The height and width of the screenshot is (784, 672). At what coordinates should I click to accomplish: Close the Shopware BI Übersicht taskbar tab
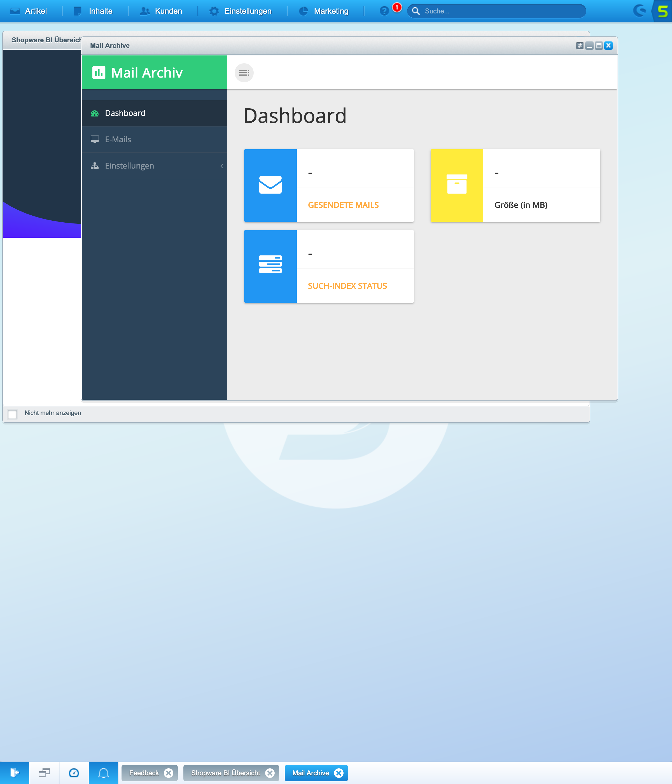pyautogui.click(x=270, y=773)
